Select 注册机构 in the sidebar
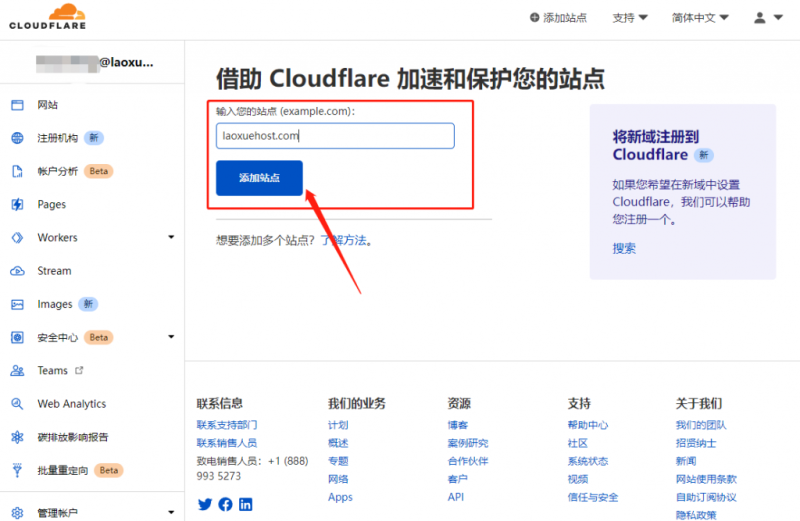The height and width of the screenshot is (521, 800). [x=58, y=138]
